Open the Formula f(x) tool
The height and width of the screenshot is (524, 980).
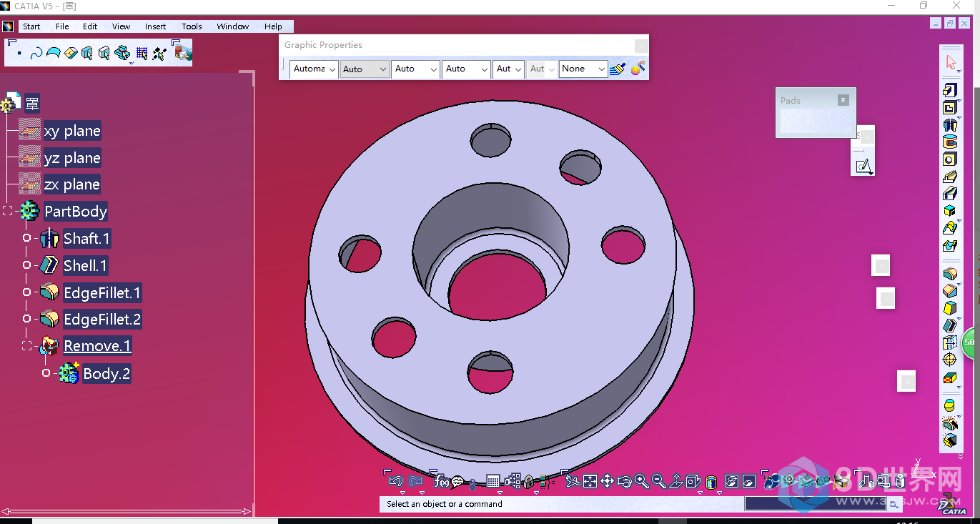pyautogui.click(x=441, y=481)
